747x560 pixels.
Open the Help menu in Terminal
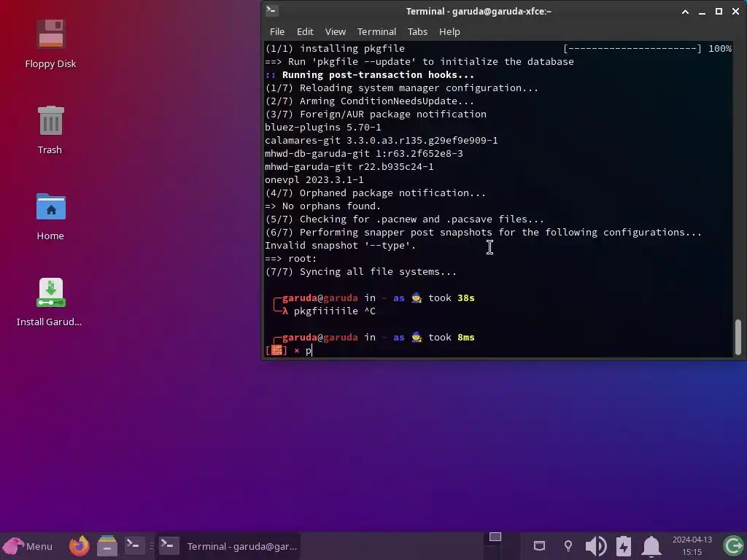click(x=449, y=31)
